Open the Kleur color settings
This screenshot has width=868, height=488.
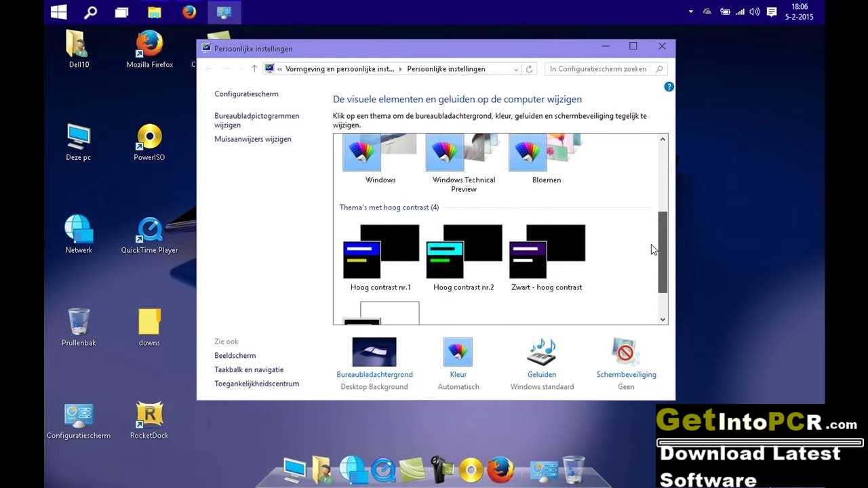[458, 364]
